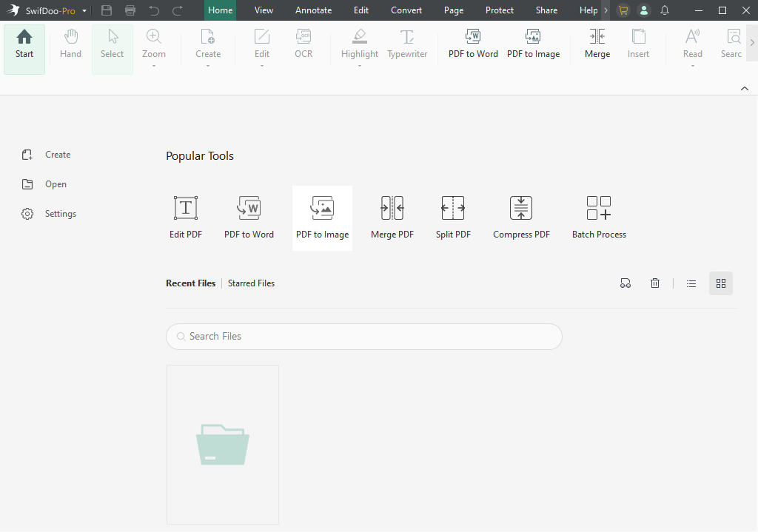Select the Hand tool
Screen dimensions: 758x532
click(70, 44)
